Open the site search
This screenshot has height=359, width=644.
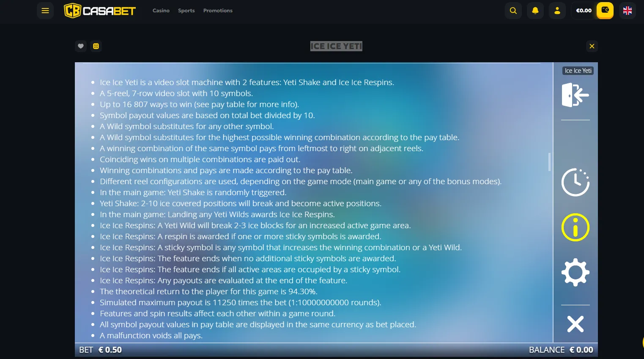(x=513, y=11)
